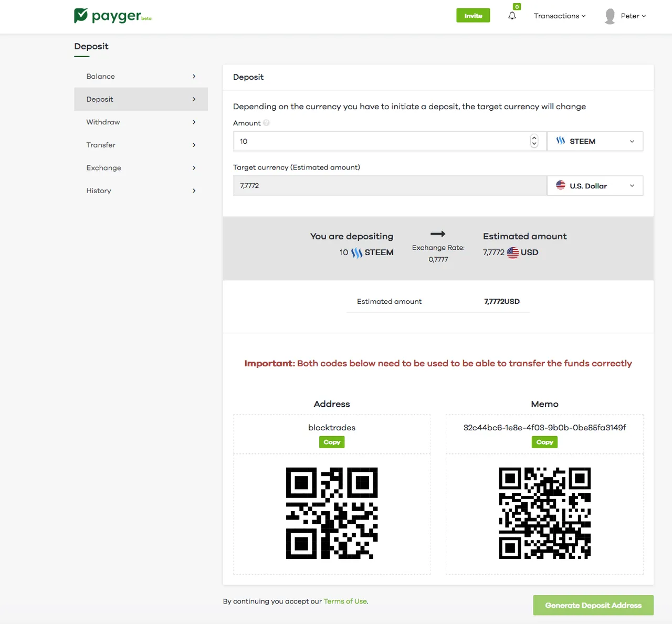Click the memo text 32c44bc6-1e8e-4f03-9b0b-0be85fa3149f

point(544,428)
